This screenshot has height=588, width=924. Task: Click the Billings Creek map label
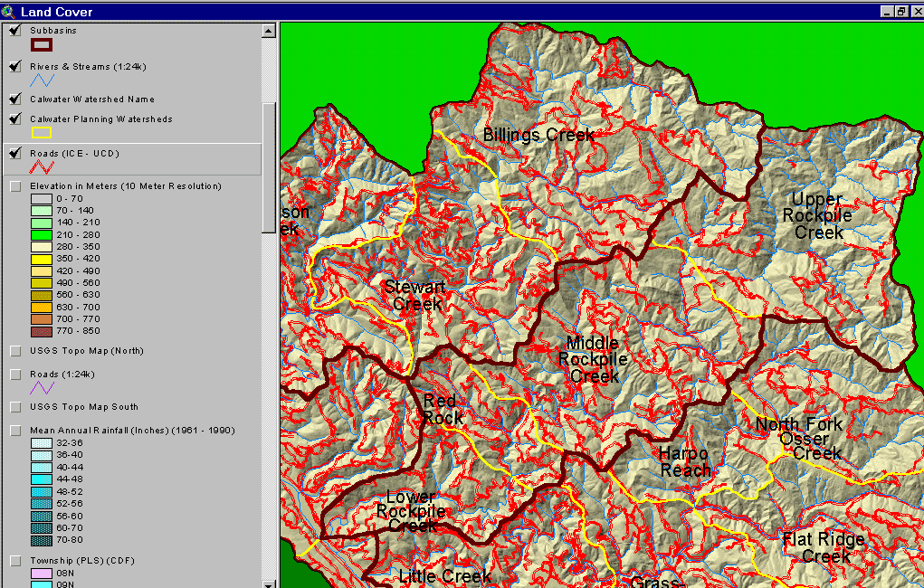538,135
